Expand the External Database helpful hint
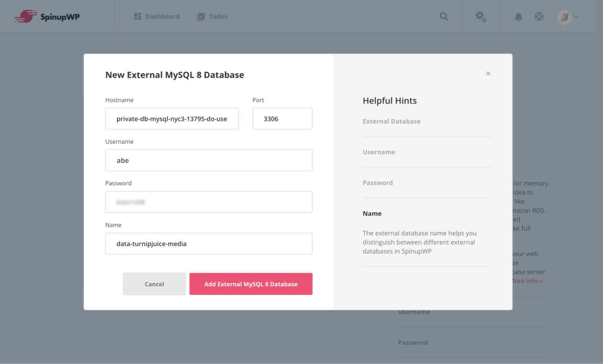603x364 pixels. [391, 121]
